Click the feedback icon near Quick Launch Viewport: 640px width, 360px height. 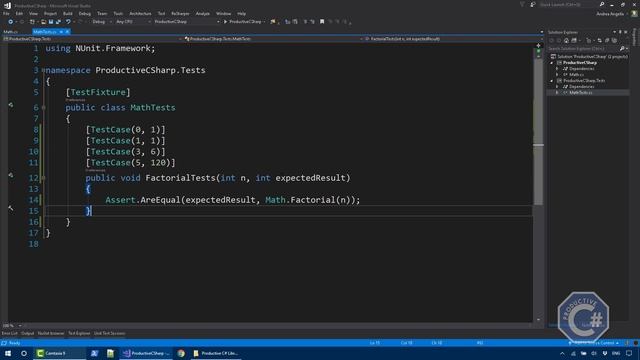pos(533,4)
